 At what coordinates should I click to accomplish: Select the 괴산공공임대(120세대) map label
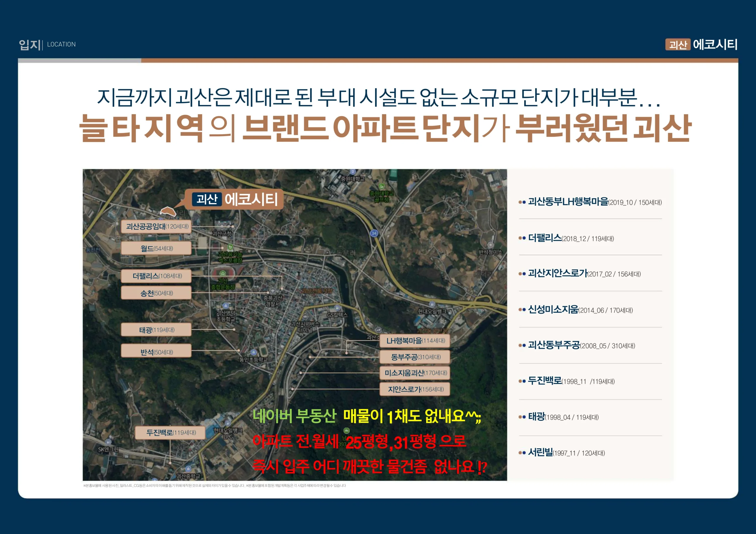click(157, 226)
